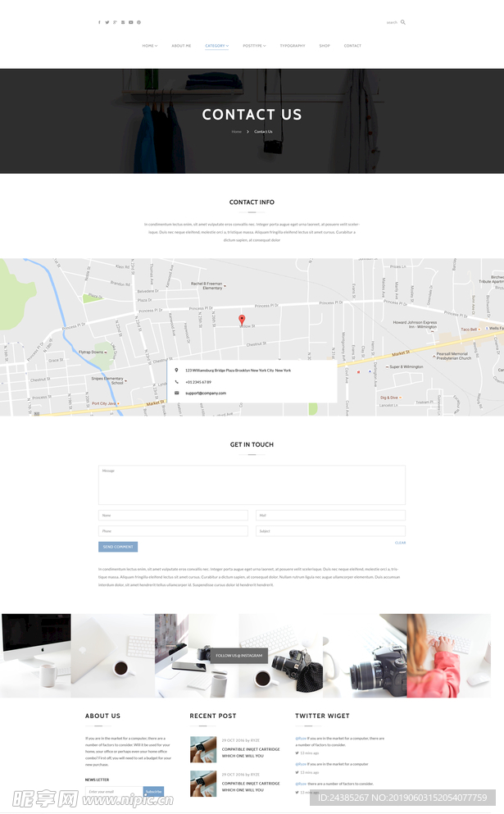Open the first recent post thumbnail

point(203,749)
